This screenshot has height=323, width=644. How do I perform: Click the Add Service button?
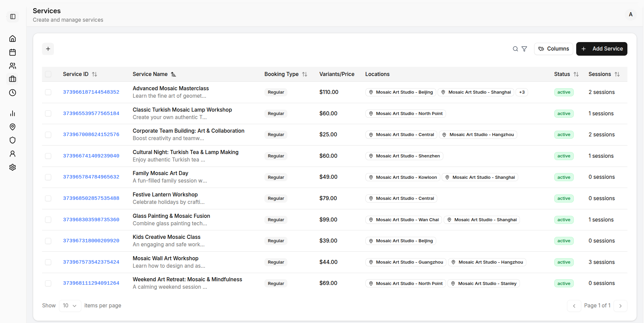coord(602,49)
